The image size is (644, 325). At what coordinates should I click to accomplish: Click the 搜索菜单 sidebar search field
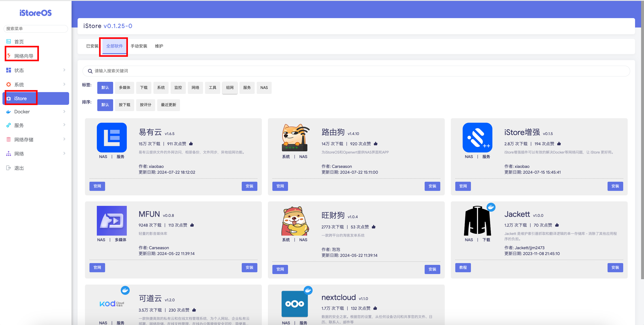pyautogui.click(x=36, y=29)
